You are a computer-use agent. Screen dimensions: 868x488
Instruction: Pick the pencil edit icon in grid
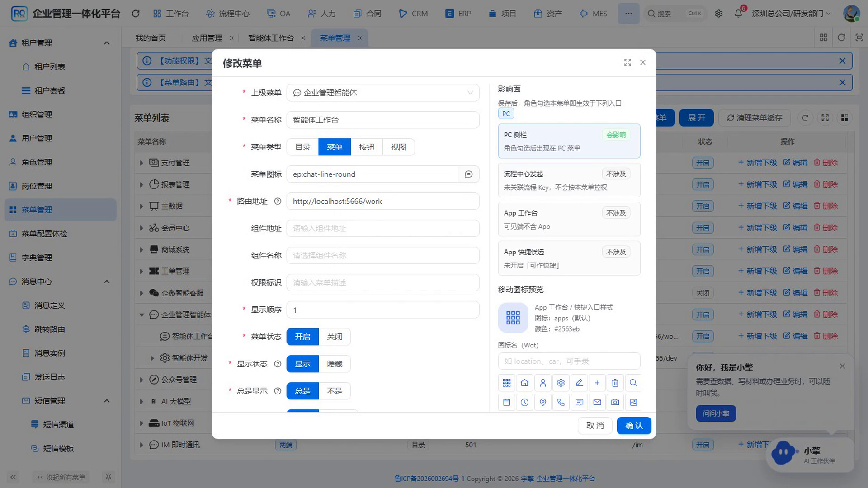point(579,383)
